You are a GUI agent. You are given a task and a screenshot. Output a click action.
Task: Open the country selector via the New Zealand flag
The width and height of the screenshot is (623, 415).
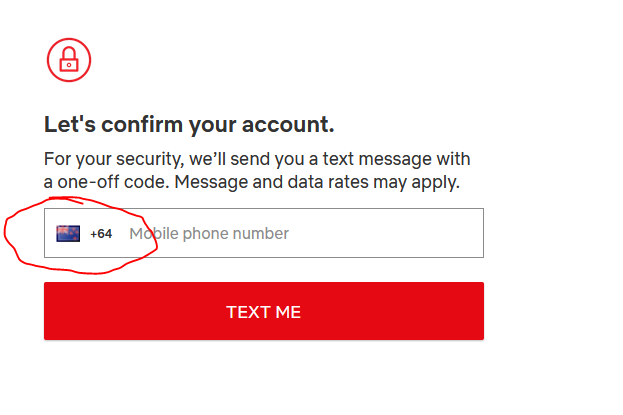(68, 233)
